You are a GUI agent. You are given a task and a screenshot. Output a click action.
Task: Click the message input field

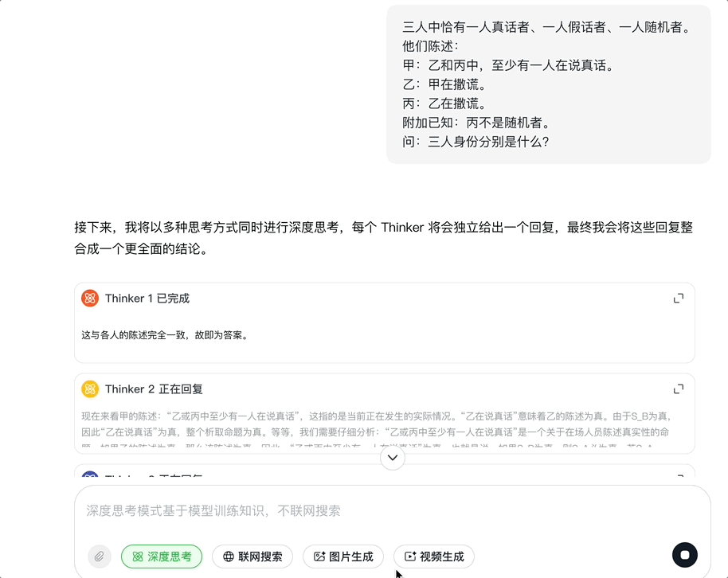[x=319, y=510]
